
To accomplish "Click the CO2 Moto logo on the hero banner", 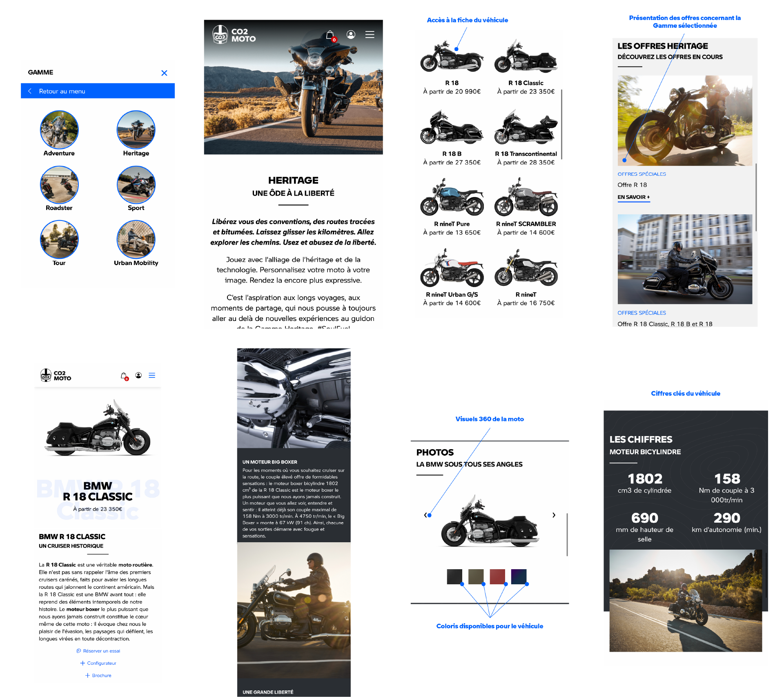I will point(234,35).
